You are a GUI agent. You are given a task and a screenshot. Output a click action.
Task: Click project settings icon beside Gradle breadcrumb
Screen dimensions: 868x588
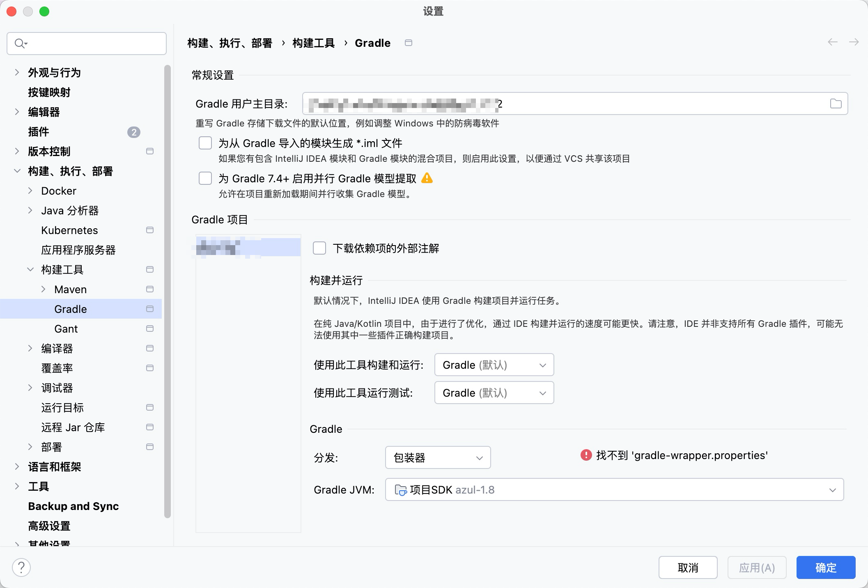click(x=408, y=43)
